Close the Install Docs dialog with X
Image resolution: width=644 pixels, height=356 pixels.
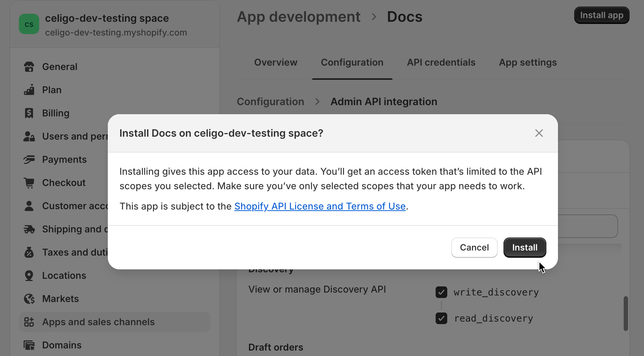pyautogui.click(x=539, y=133)
